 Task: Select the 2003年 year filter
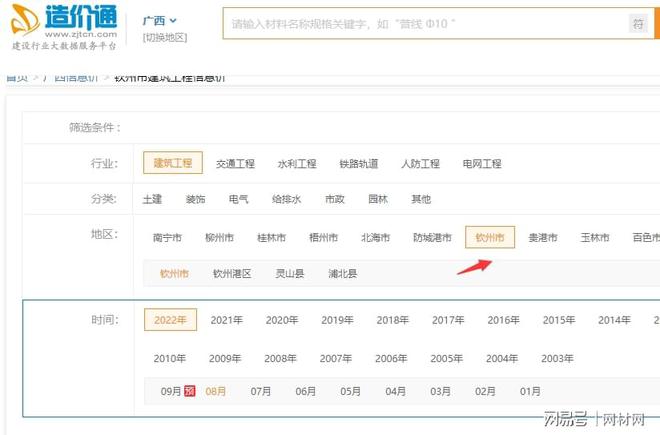[x=557, y=359]
